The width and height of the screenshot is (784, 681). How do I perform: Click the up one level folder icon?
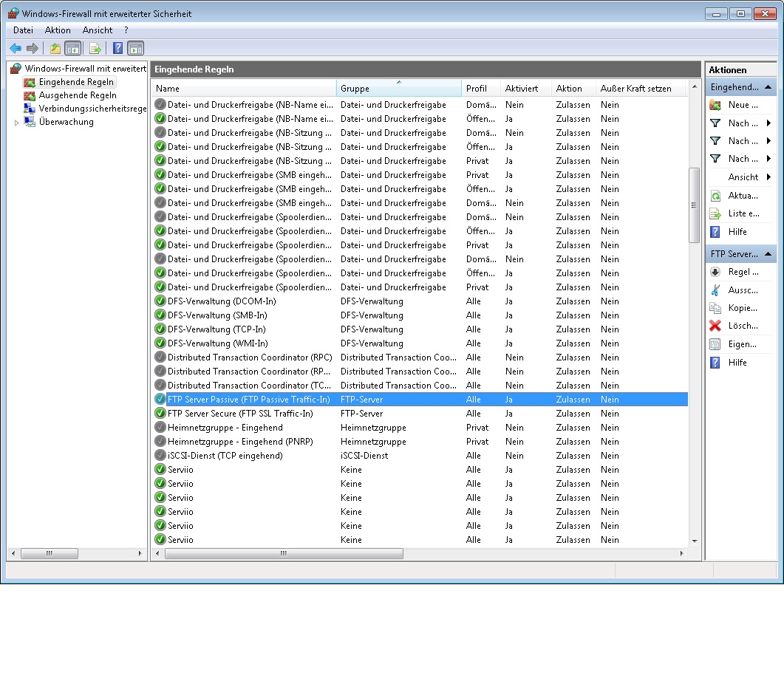[55, 49]
